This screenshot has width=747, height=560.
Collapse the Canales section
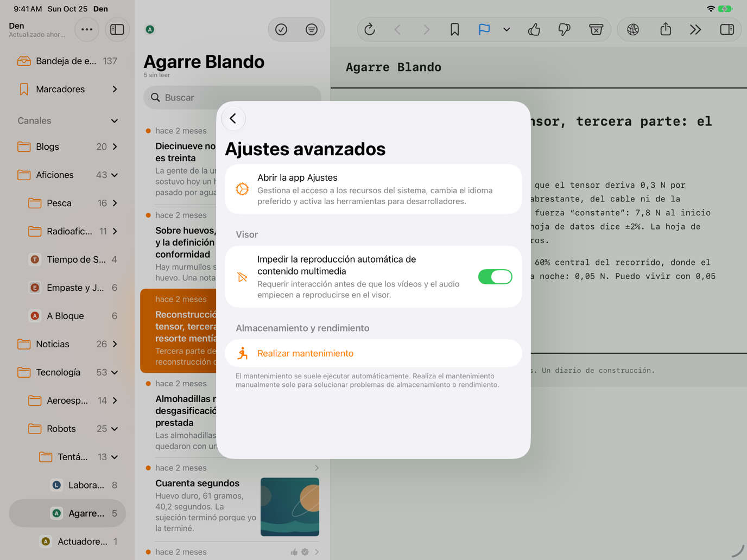pyautogui.click(x=115, y=121)
